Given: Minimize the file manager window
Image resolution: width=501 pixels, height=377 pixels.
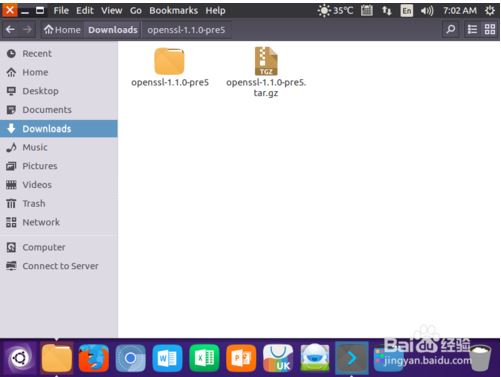Looking at the screenshot, I should pos(25,11).
